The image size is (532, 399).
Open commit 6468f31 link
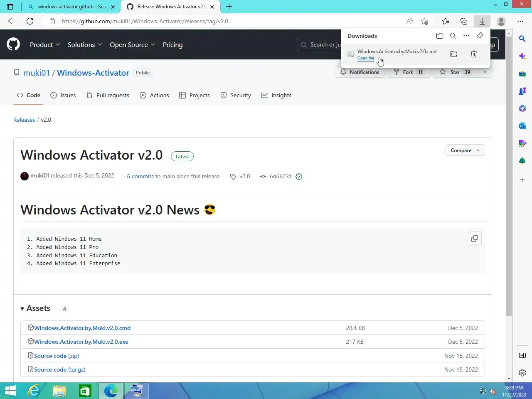[x=281, y=177]
